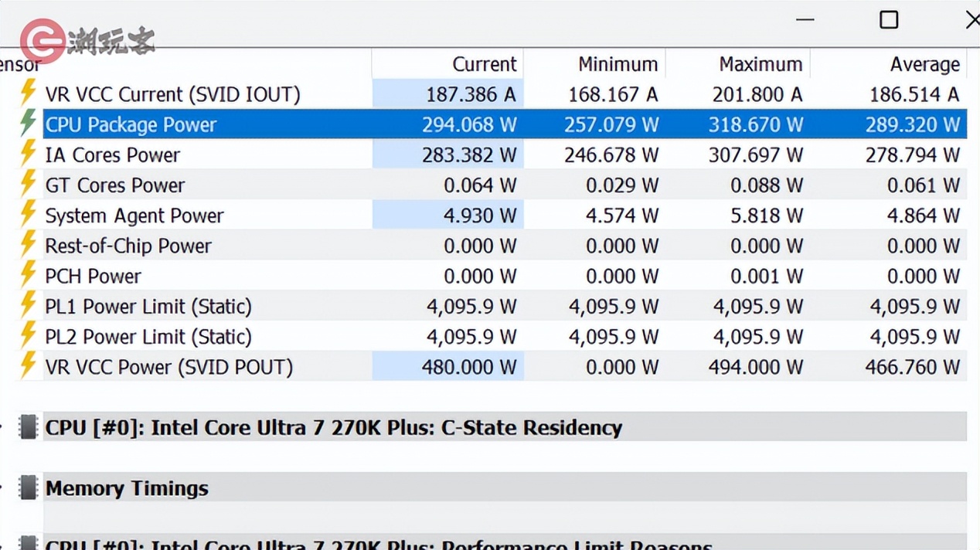Click the lightning icon beside System Agent Power
Screen dimensions: 980x550
(28, 214)
